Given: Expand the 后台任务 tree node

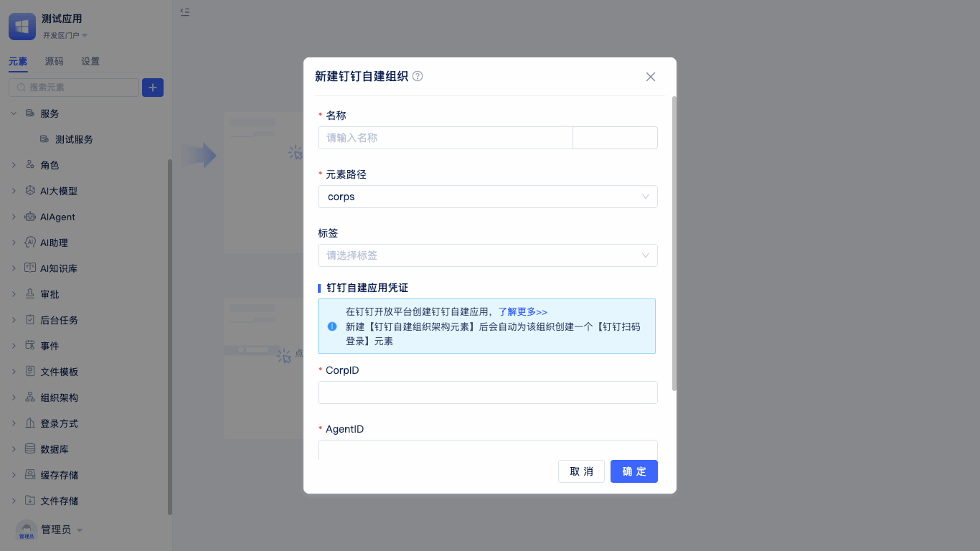Looking at the screenshot, I should point(14,320).
